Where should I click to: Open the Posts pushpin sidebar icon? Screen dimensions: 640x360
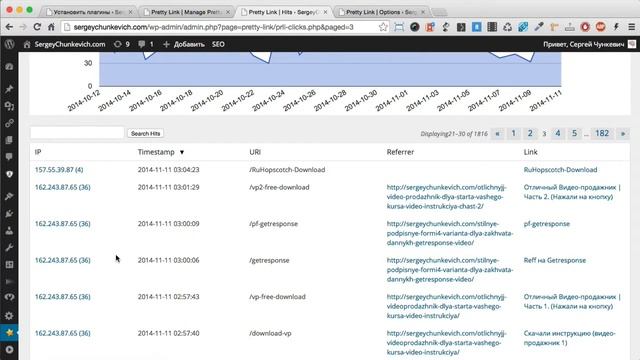[x=9, y=89]
